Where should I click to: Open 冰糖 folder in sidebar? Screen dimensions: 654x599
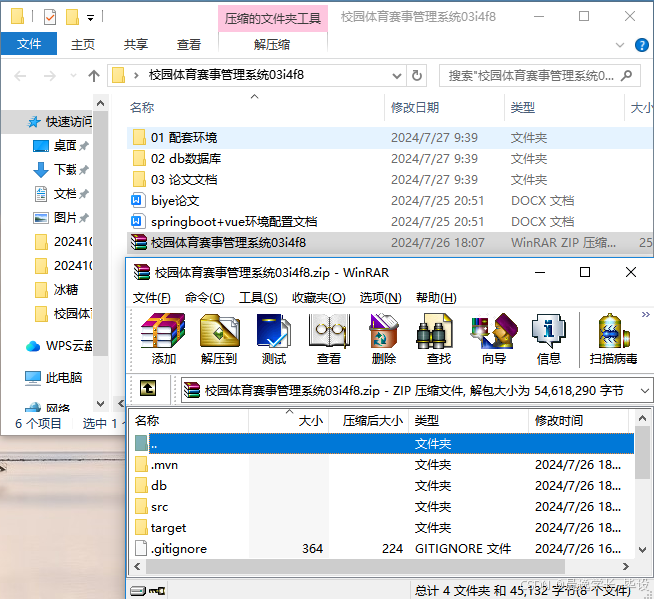click(x=56, y=289)
